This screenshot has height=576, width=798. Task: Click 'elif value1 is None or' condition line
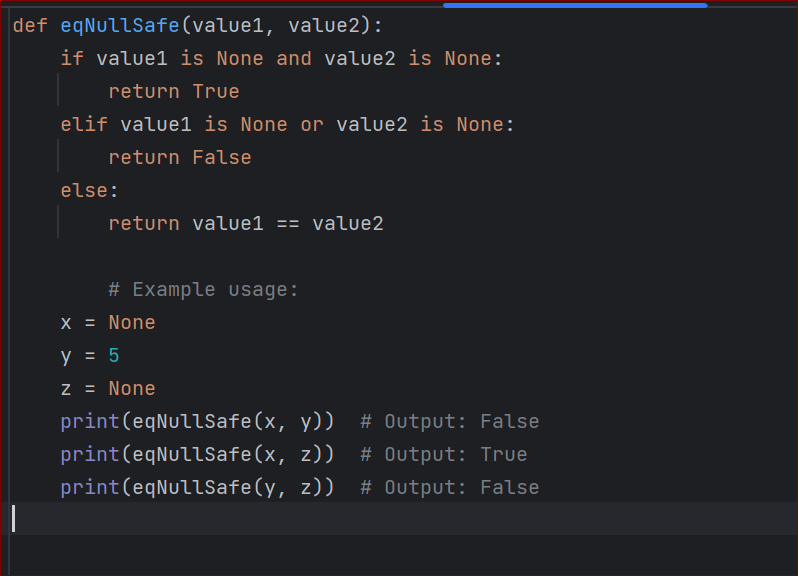click(288, 125)
